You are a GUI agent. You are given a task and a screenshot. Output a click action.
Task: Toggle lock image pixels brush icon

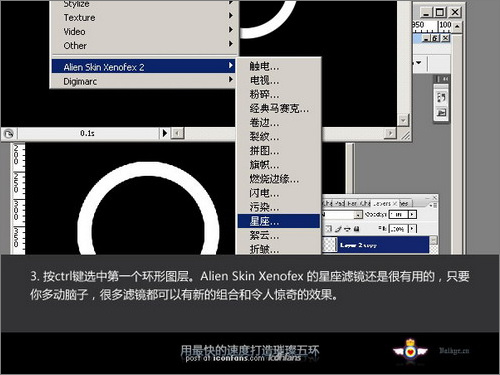pyautogui.click(x=338, y=229)
